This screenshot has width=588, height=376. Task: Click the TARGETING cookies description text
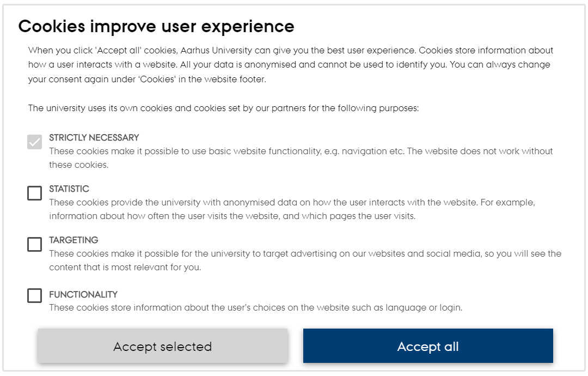pyautogui.click(x=289, y=260)
